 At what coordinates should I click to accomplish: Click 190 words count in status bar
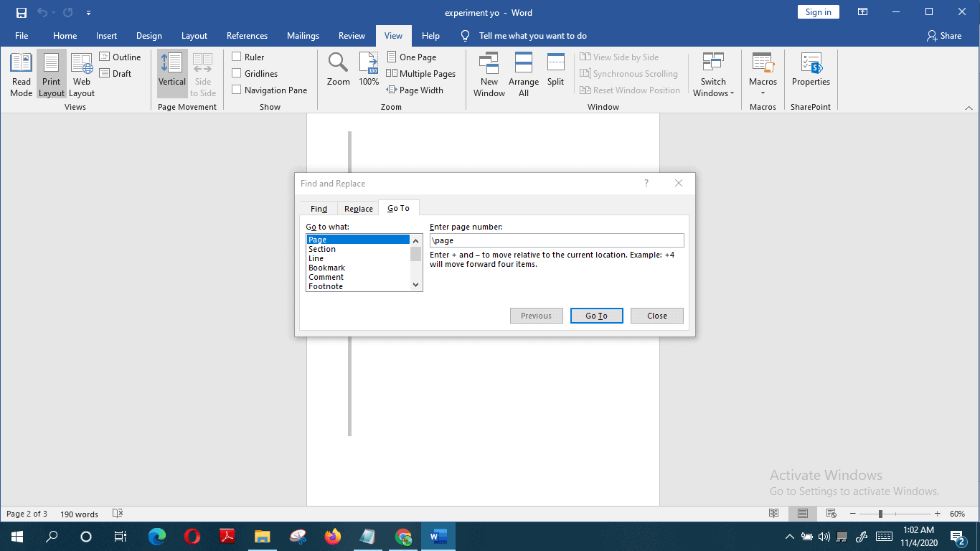(79, 514)
